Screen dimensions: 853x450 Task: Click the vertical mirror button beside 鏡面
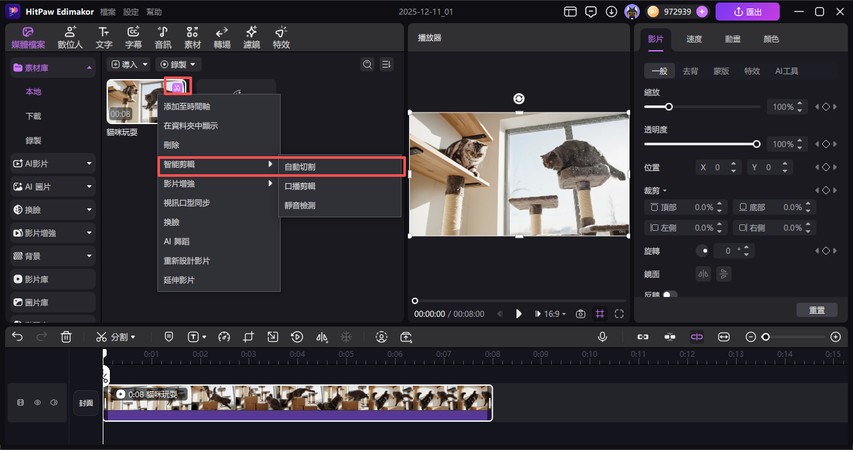[724, 274]
